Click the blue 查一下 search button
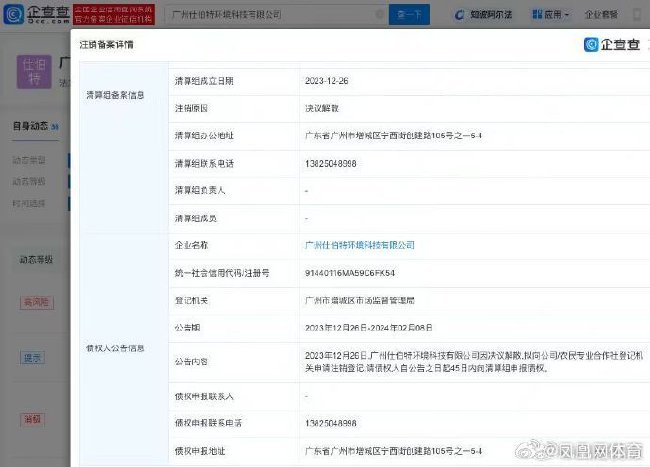 coord(409,15)
